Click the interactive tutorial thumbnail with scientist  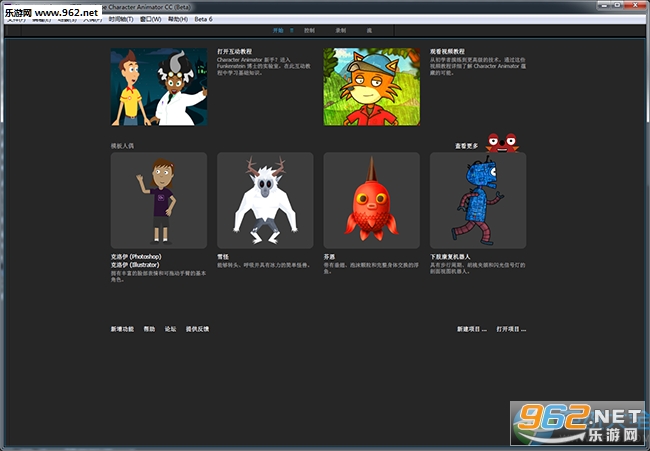[x=159, y=87]
